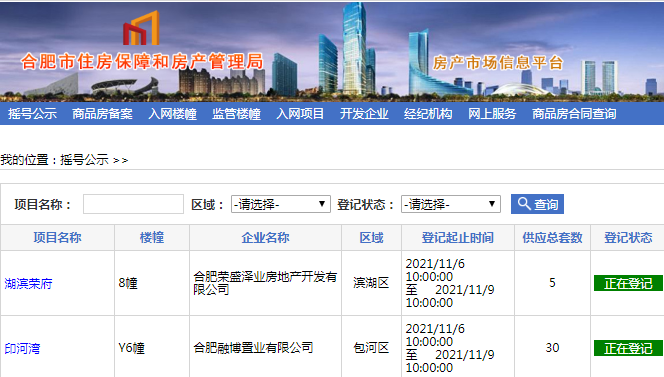
Task: Open 经纪机构 in the navigation bar
Action: pos(428,114)
